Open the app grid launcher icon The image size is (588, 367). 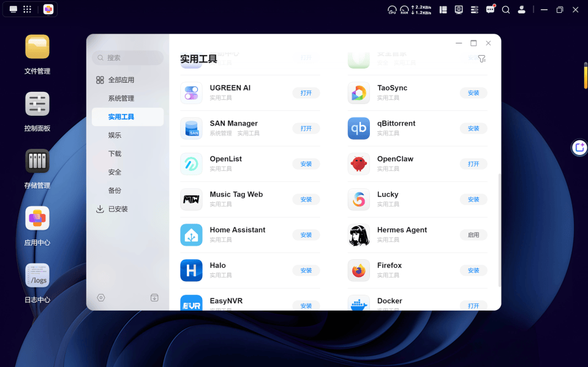tap(28, 9)
